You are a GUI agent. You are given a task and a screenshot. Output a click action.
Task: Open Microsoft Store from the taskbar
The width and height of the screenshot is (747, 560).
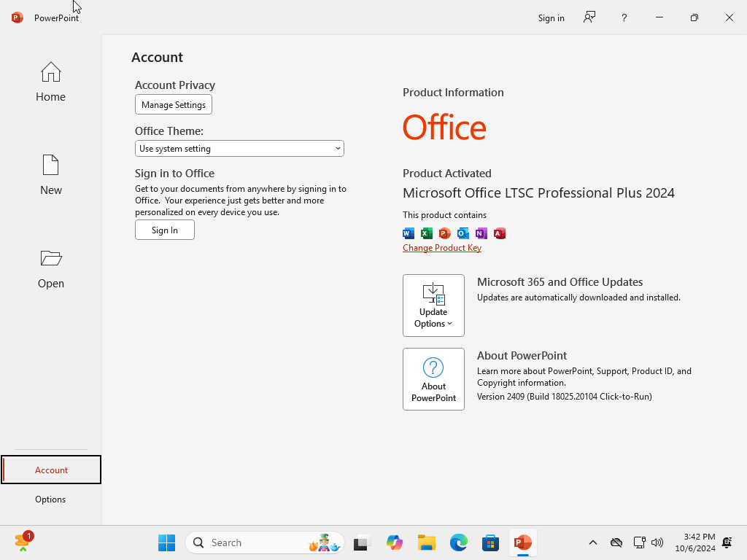pos(490,542)
